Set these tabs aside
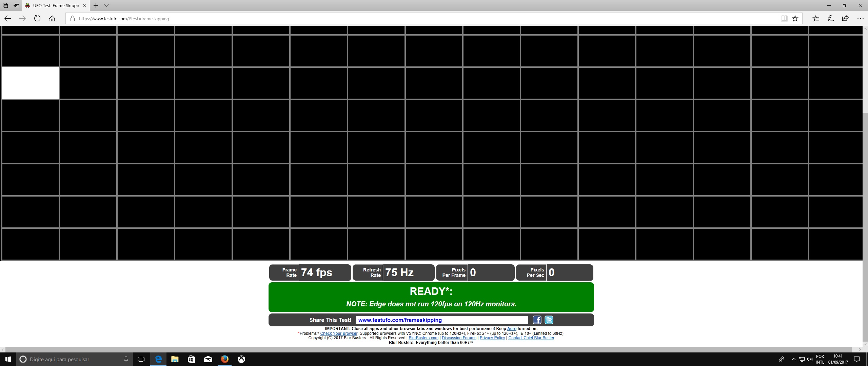Image resolution: width=868 pixels, height=366 pixels. (x=16, y=5)
